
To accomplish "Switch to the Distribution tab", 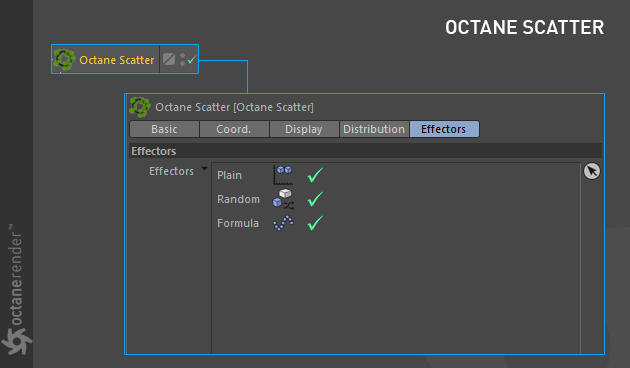I will point(374,129).
